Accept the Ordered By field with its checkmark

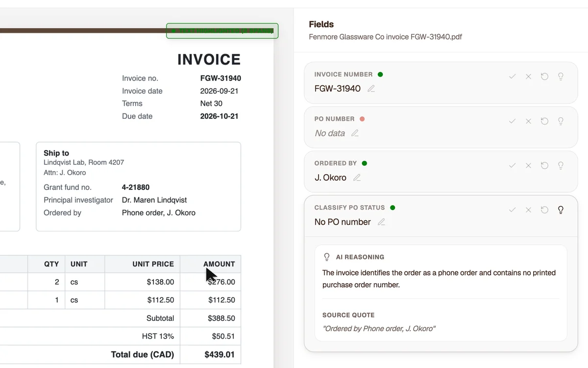pos(512,166)
